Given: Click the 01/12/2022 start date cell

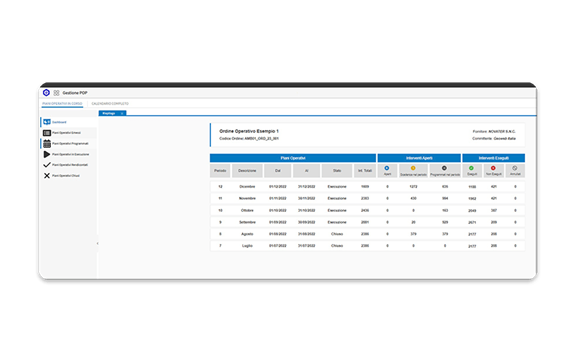Looking at the screenshot, I should click(x=278, y=187).
